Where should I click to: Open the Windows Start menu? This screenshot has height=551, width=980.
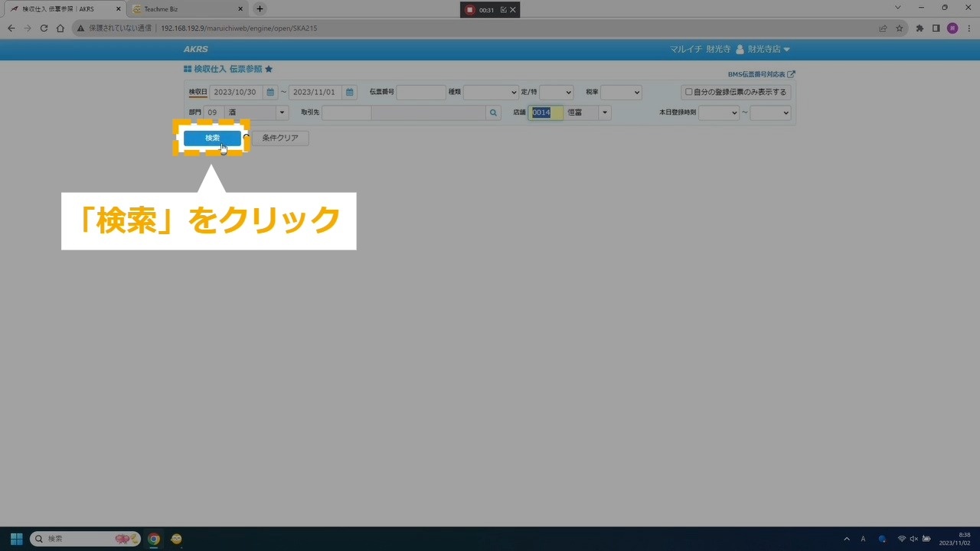(16, 539)
